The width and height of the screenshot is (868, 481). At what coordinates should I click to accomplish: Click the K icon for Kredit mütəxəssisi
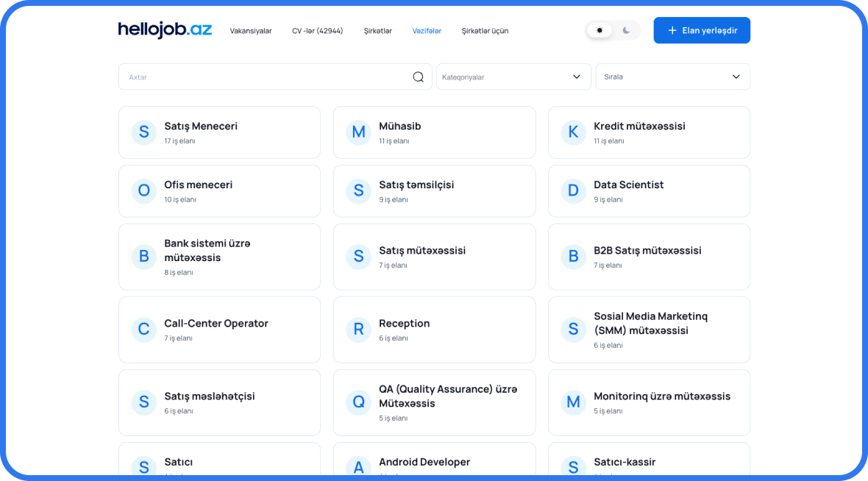[x=573, y=132]
